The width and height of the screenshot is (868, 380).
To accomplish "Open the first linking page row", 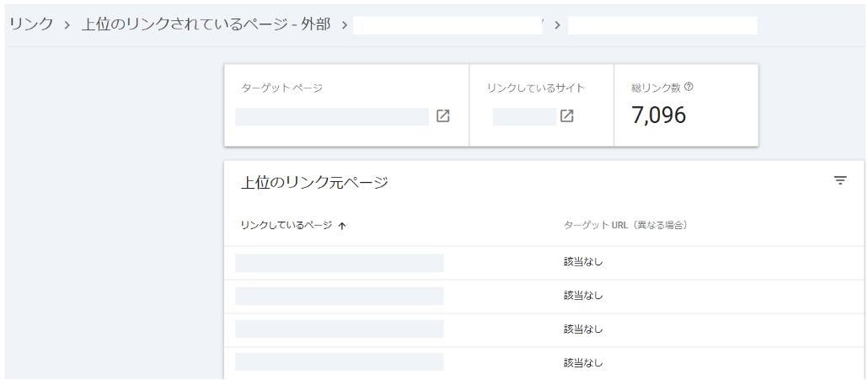I will [339, 263].
